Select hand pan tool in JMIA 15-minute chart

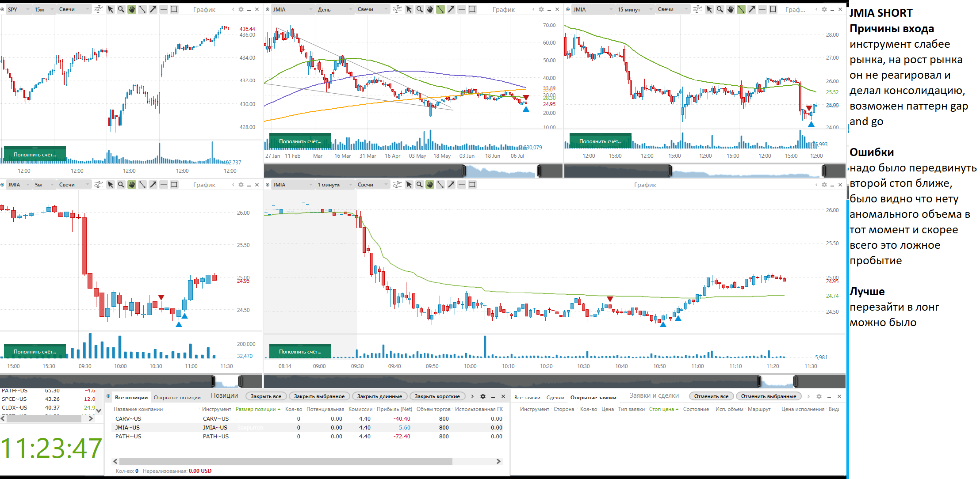731,9
